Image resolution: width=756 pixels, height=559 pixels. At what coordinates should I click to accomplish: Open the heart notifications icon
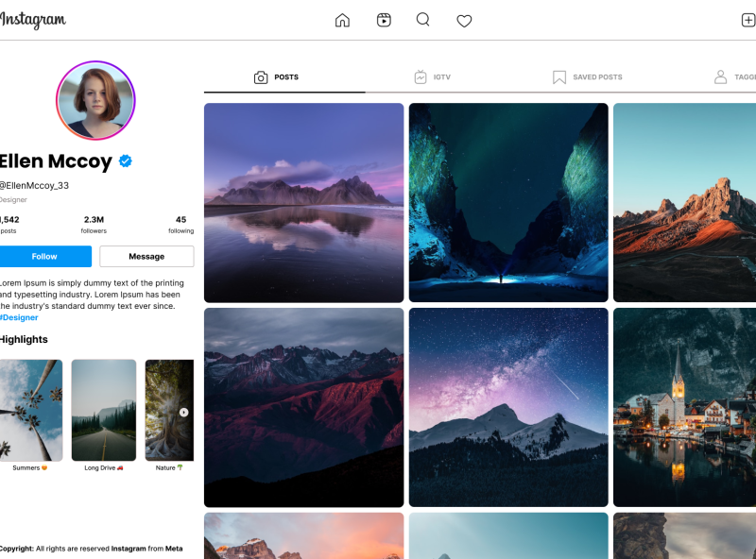(x=464, y=21)
